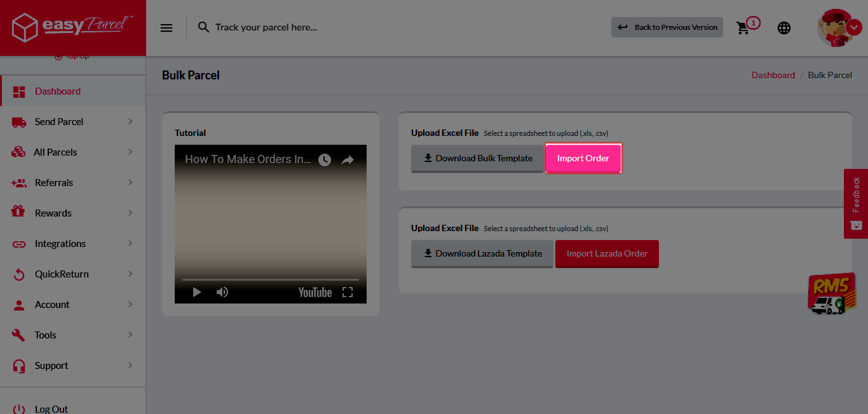
Task: Expand All Parcels submenu chevron
Action: pos(130,152)
